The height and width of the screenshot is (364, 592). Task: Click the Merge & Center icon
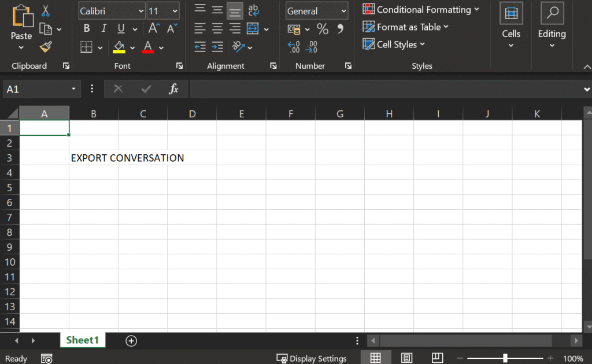[x=253, y=29]
